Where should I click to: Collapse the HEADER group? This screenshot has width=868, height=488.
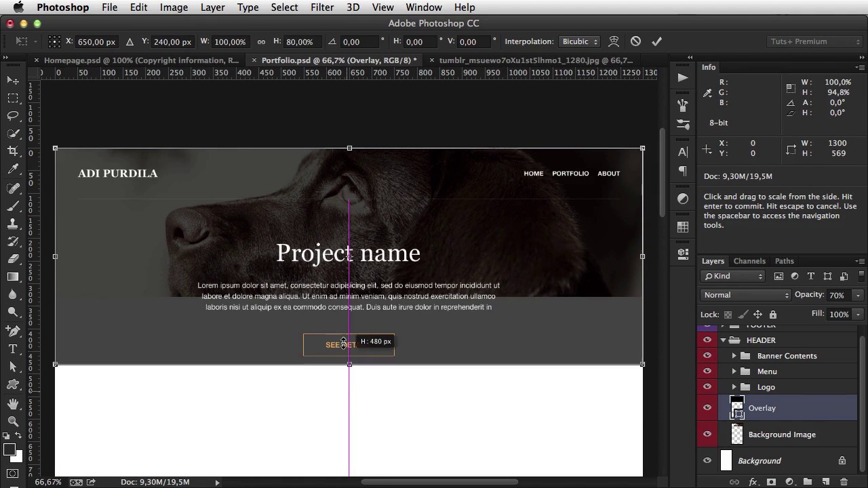(724, 340)
